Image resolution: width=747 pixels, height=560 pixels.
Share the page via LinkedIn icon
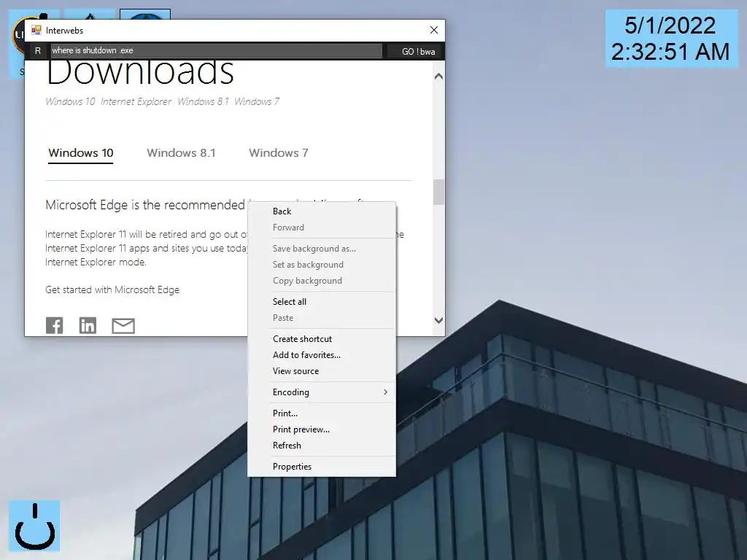(x=88, y=326)
